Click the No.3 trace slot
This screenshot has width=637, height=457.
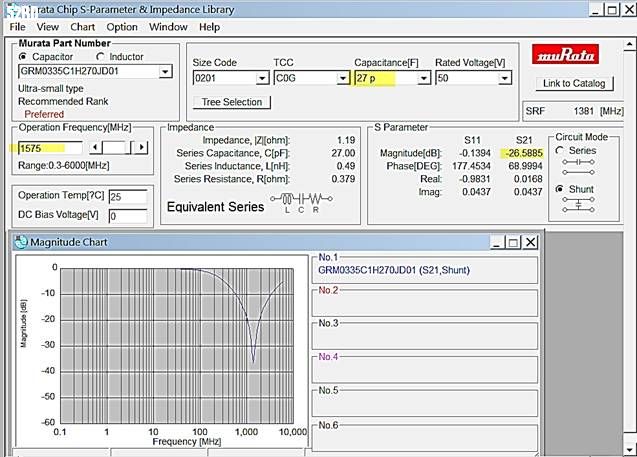click(x=425, y=336)
